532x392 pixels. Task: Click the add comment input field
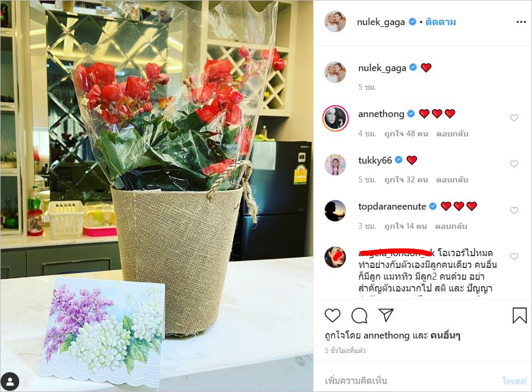click(x=411, y=381)
